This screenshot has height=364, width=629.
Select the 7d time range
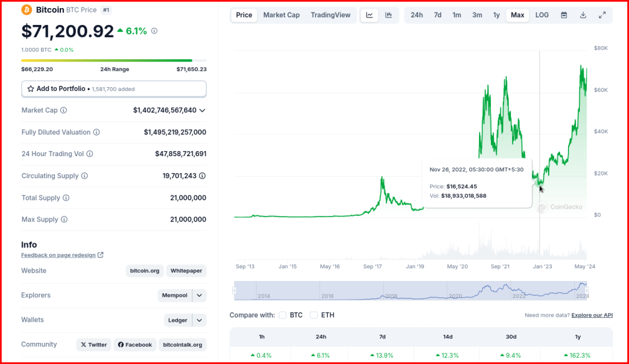tap(437, 16)
